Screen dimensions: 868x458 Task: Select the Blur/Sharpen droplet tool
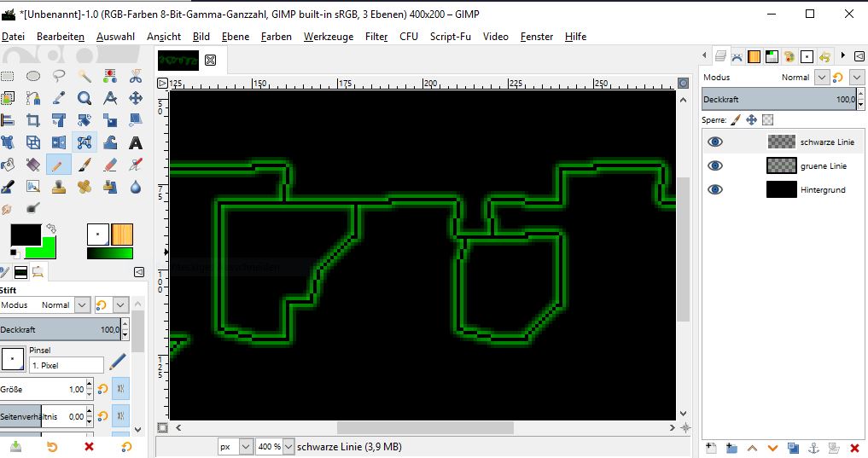point(136,187)
